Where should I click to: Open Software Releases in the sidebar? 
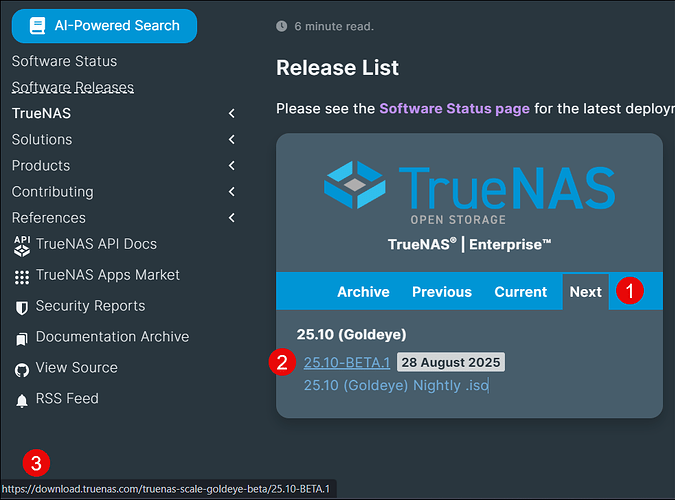click(x=72, y=87)
